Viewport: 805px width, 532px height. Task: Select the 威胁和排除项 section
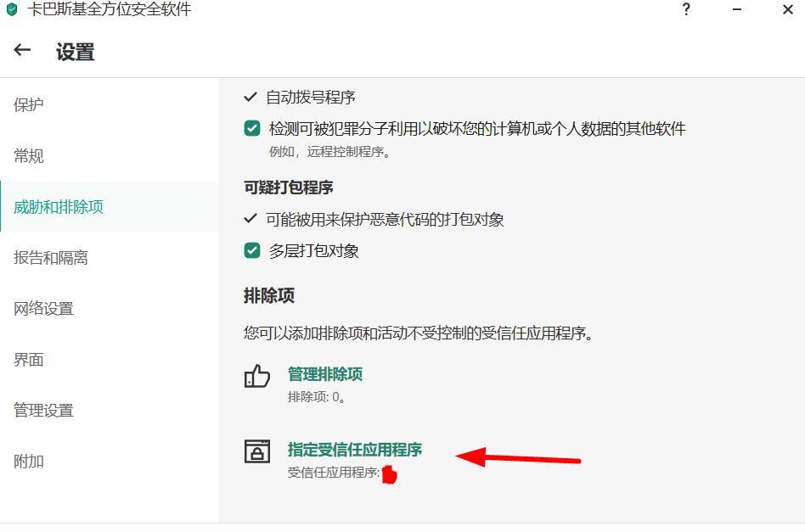click(59, 207)
